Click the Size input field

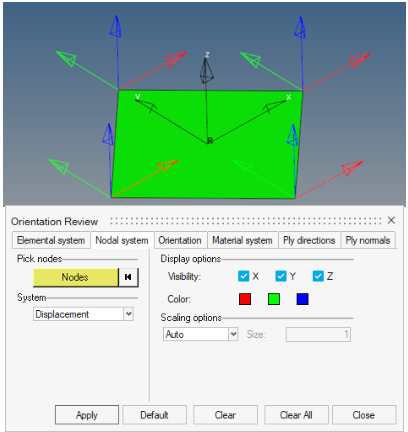point(318,334)
